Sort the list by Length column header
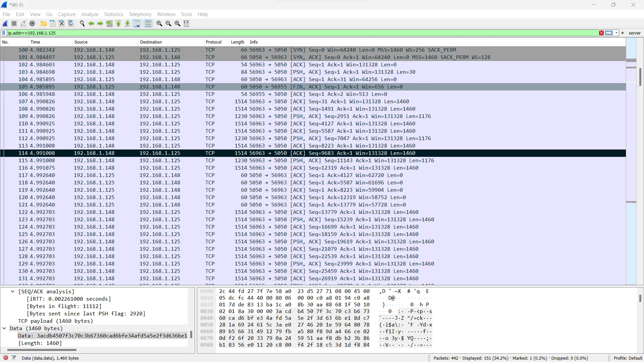The height and width of the screenshot is (362, 644). click(x=238, y=42)
